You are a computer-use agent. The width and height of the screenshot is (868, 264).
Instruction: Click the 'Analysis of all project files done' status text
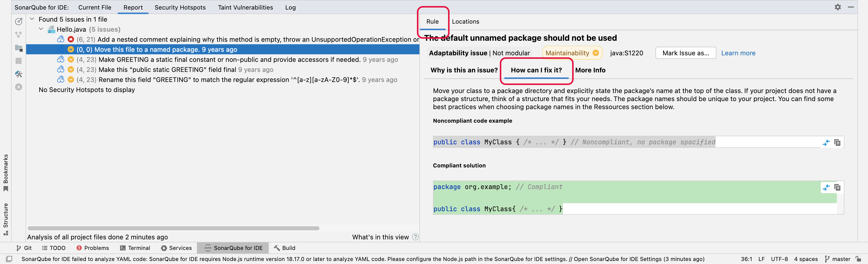[x=97, y=237]
